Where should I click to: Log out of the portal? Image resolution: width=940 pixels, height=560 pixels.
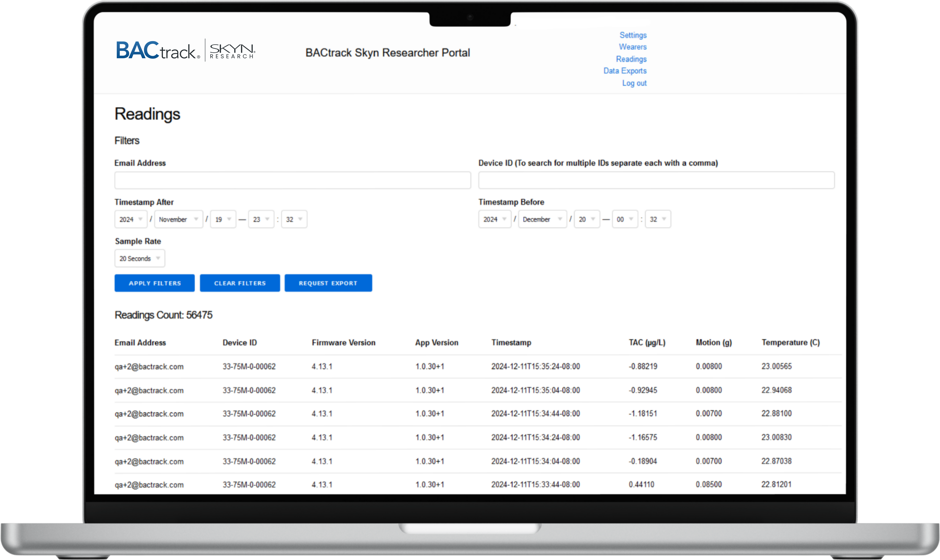click(x=634, y=83)
